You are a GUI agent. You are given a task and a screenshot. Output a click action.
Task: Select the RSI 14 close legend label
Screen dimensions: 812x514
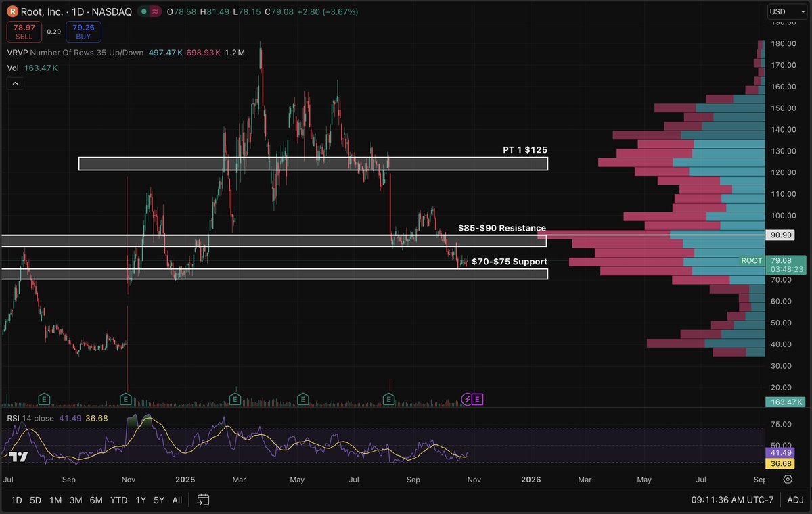coord(30,418)
